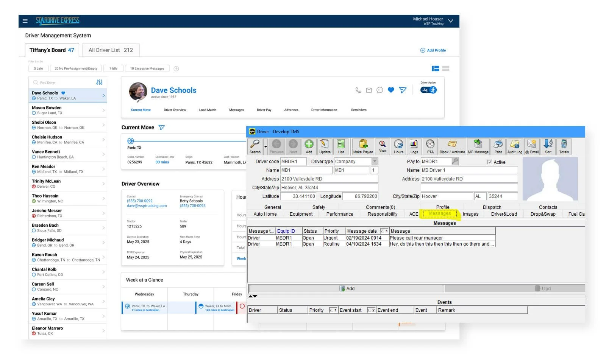This screenshot has width=606, height=364.
Task: Add a new filter with plus icon
Action: coord(176,68)
